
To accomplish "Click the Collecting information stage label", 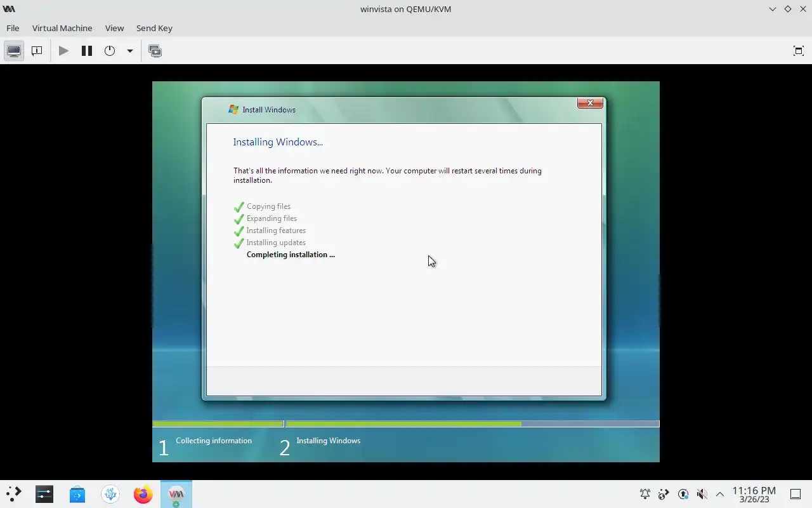I will coord(214,441).
